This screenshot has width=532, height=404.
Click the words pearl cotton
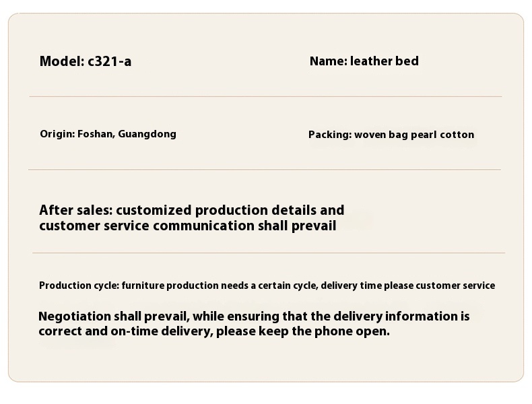tap(442, 135)
